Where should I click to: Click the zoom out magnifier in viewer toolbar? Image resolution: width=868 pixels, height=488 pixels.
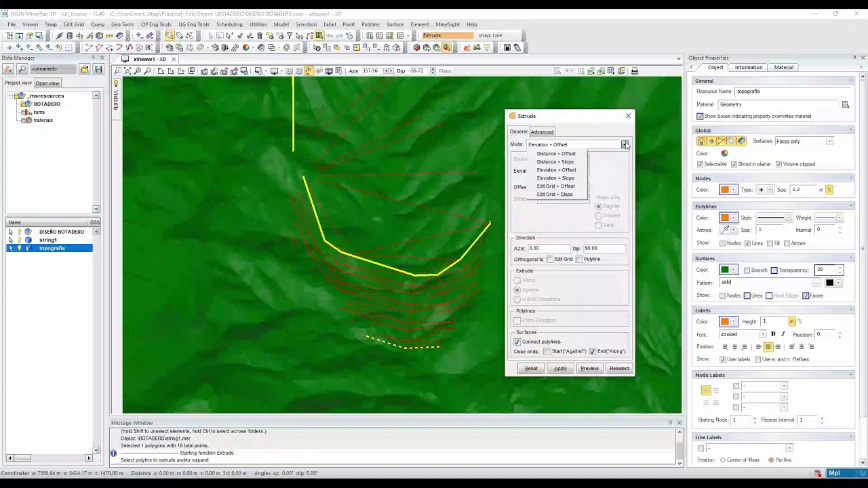tap(147, 70)
